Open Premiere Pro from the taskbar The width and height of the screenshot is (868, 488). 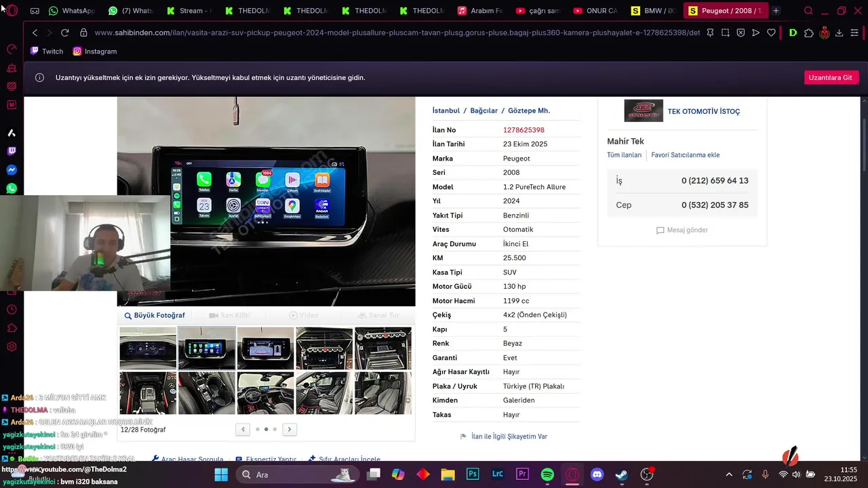522,474
